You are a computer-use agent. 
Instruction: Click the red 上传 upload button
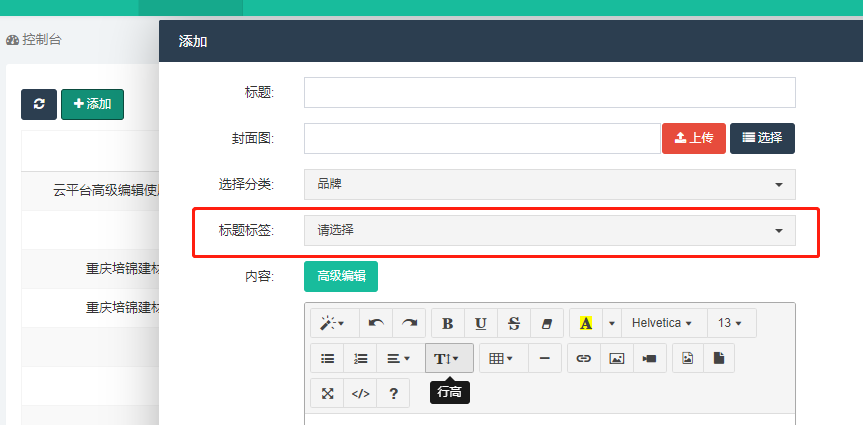tap(693, 138)
